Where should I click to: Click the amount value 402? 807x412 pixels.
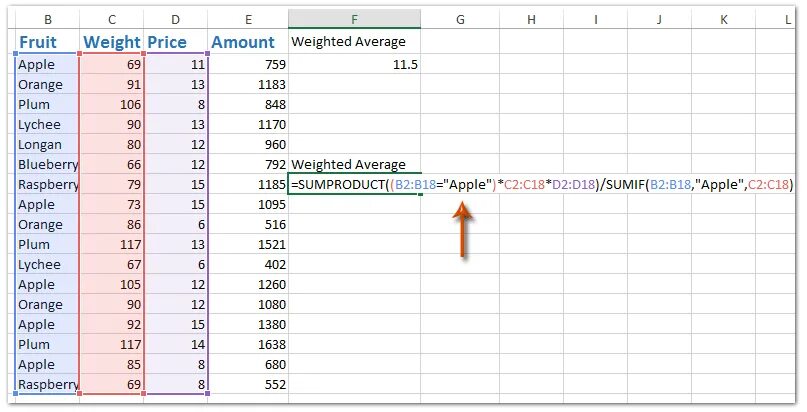pyautogui.click(x=248, y=264)
